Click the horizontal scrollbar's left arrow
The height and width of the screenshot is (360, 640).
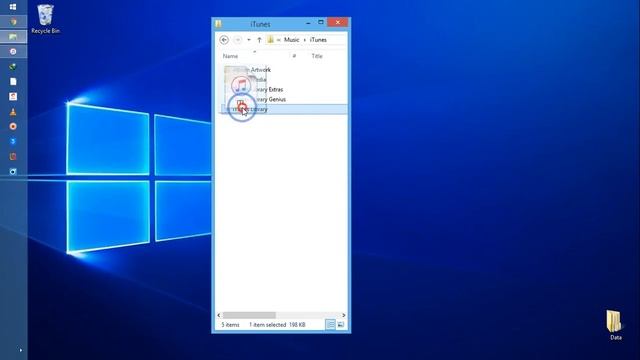tap(219, 315)
